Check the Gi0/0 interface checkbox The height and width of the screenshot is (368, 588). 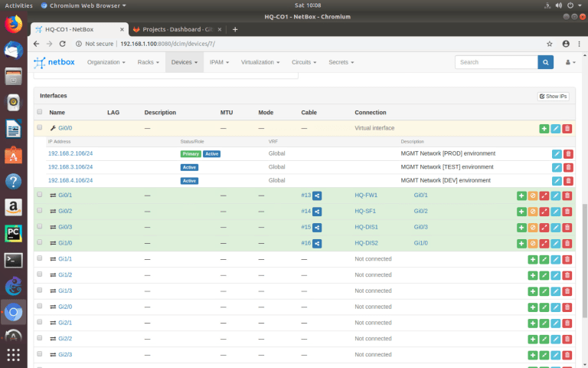pos(39,127)
